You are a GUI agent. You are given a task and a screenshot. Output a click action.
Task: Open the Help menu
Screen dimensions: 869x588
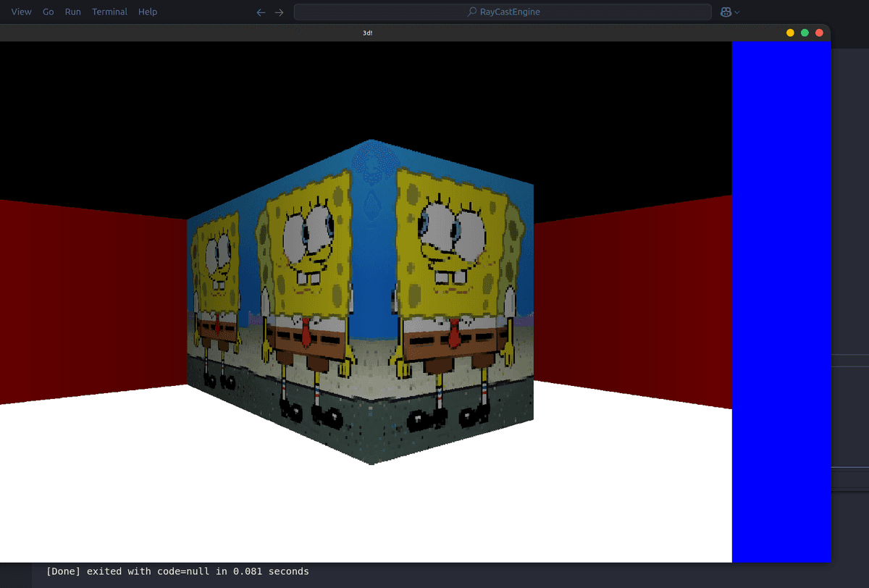pyautogui.click(x=148, y=12)
